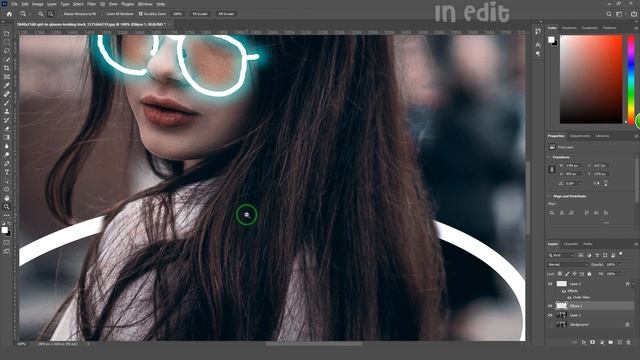
Task: Click the Fit Screen button
Action: 200,14
